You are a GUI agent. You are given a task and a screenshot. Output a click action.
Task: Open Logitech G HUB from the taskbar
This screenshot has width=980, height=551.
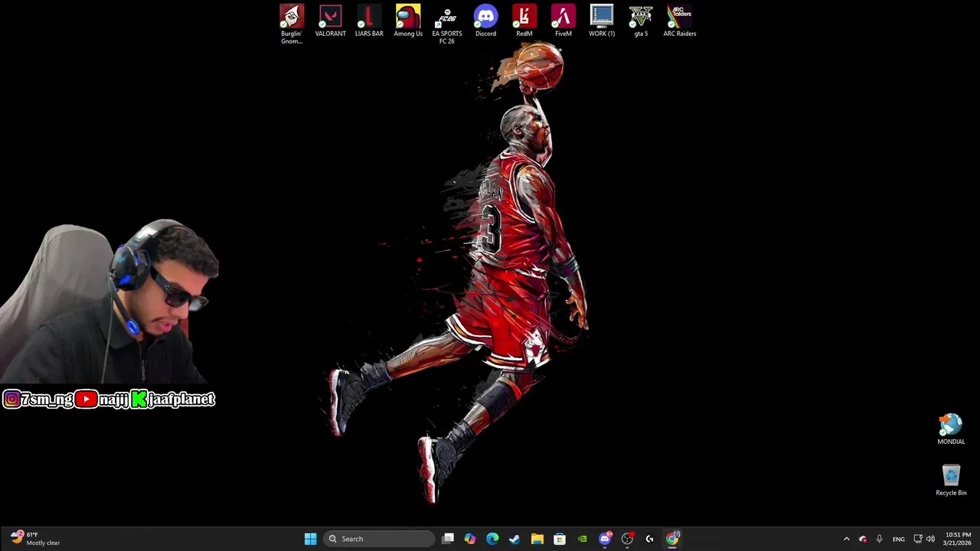pos(649,539)
